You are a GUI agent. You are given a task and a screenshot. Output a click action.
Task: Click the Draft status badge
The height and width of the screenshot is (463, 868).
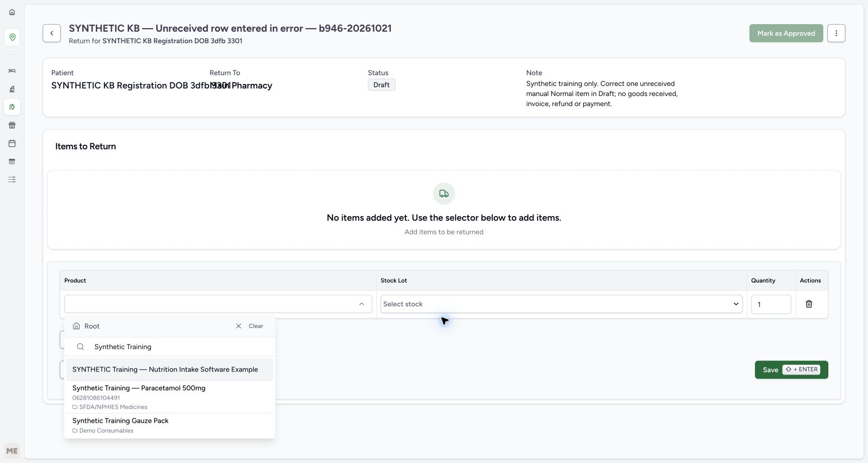(381, 85)
